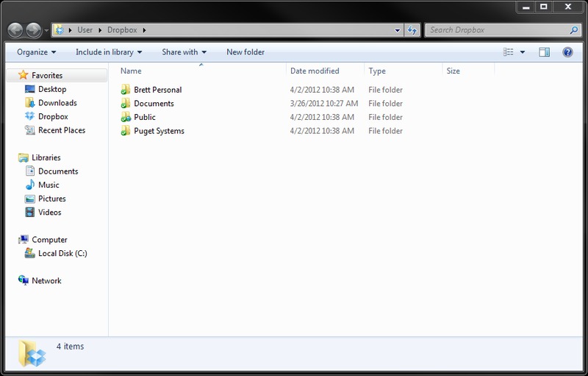Click the Network icon in sidebar
588x376 pixels.
pos(24,280)
